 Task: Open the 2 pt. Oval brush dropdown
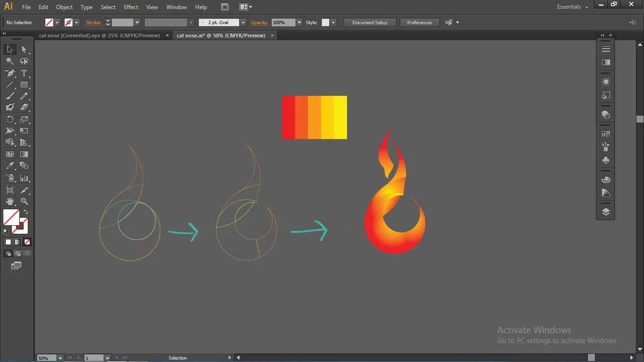(x=244, y=23)
